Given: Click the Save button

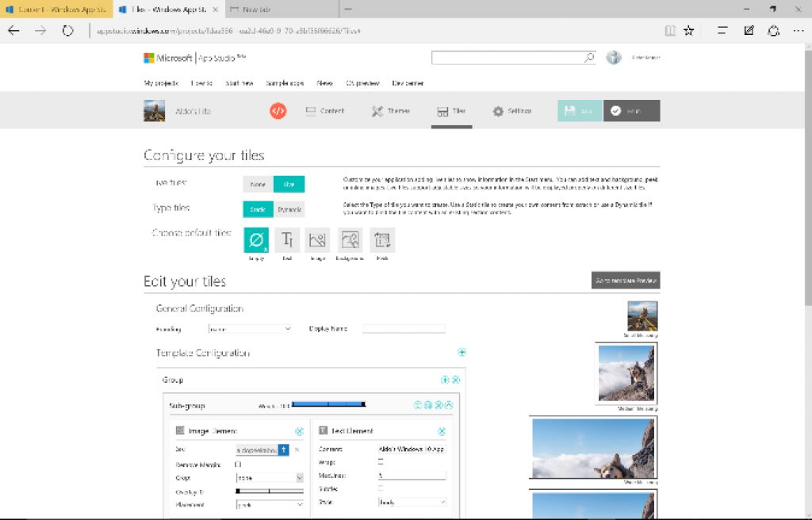Looking at the screenshot, I should [580, 111].
